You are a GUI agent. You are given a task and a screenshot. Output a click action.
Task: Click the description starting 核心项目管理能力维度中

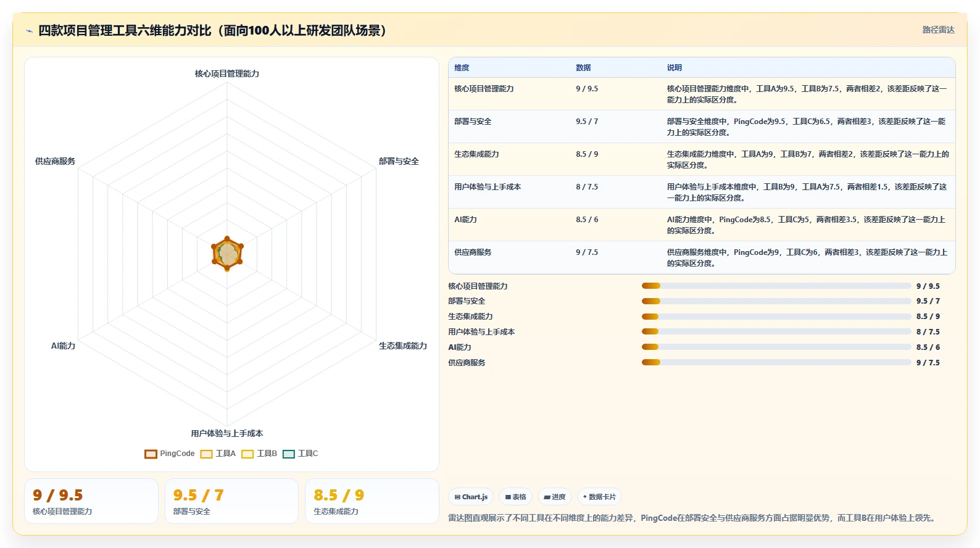click(807, 94)
